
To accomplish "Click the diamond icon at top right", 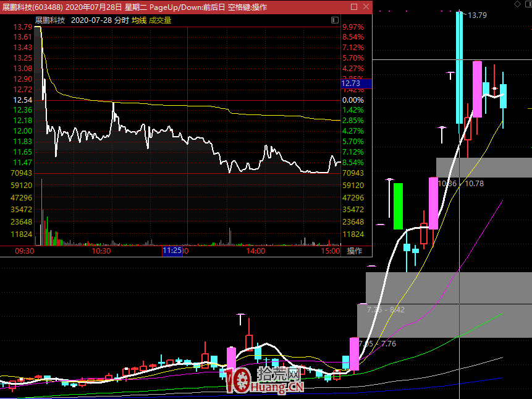I will [517, 4].
